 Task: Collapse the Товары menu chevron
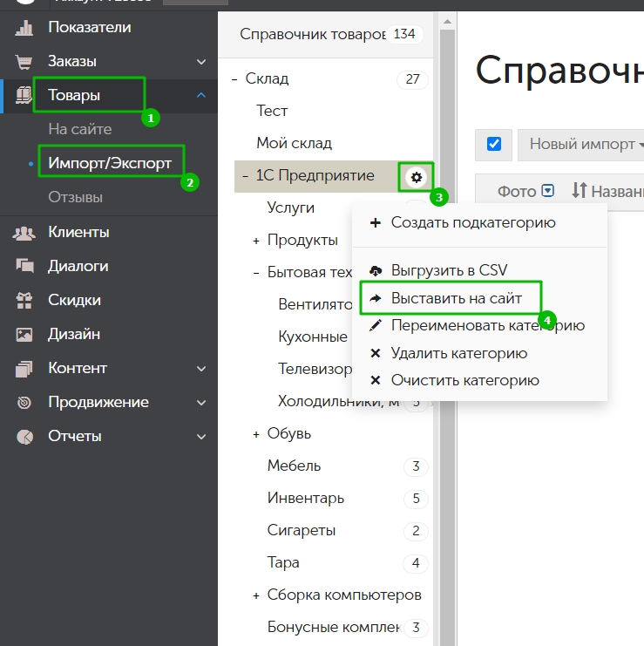[x=201, y=96]
